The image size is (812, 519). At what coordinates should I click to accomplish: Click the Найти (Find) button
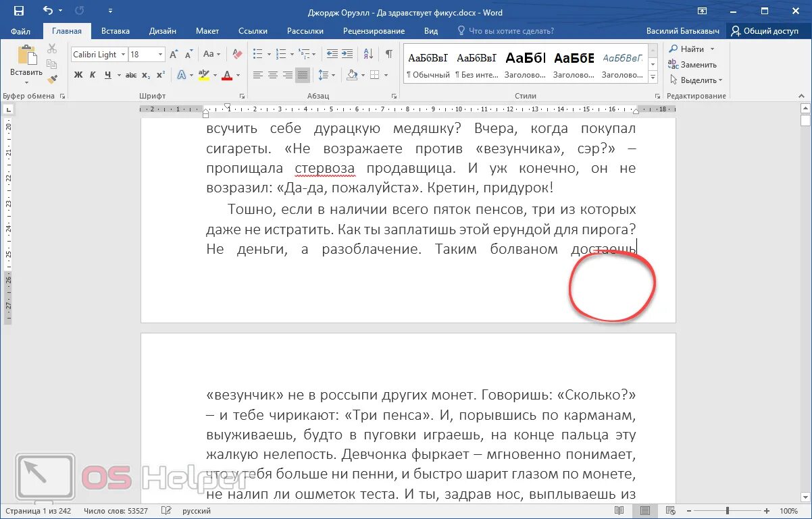point(690,49)
